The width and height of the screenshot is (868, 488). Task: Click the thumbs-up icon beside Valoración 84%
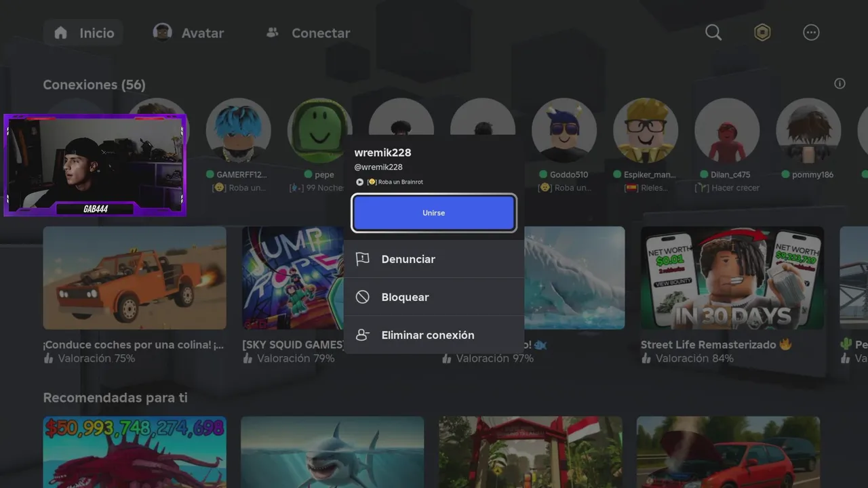pyautogui.click(x=646, y=359)
